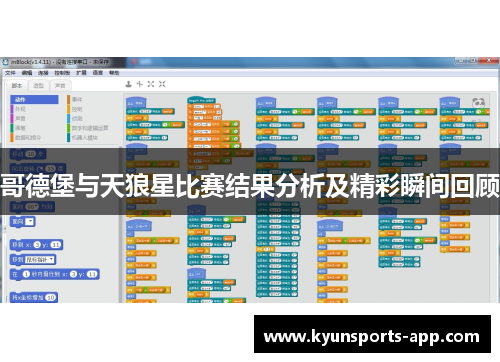
Task: Open the 扩展 menu
Action: (x=81, y=73)
